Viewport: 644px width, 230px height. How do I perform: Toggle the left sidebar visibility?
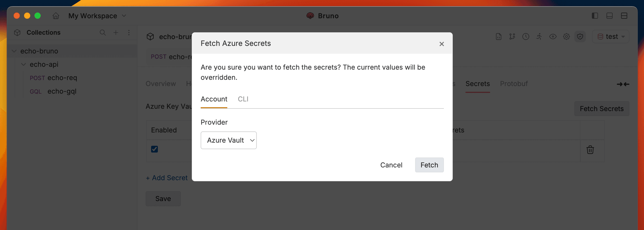[x=595, y=16]
